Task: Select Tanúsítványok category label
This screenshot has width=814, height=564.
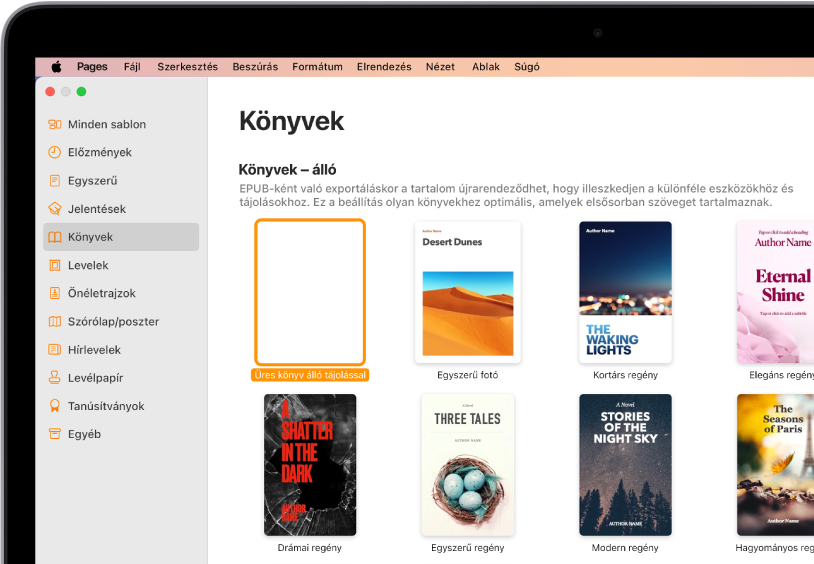Action: (x=106, y=406)
